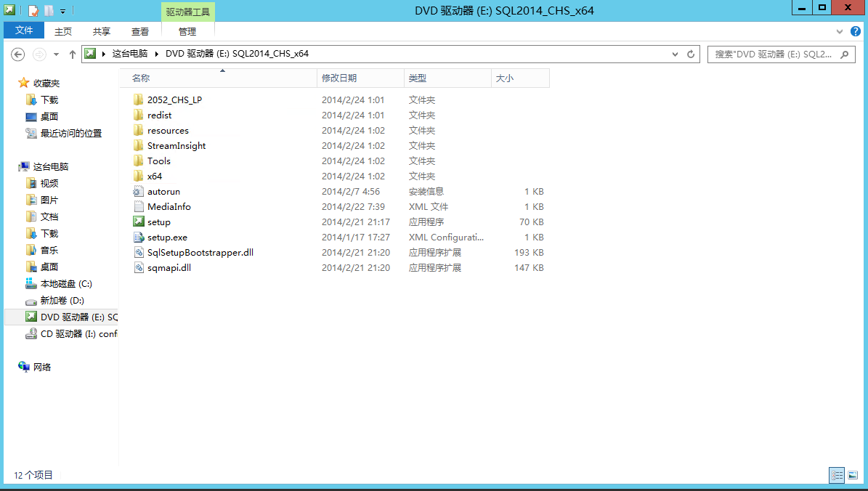Click the autorun file icon
Image resolution: width=868 pixels, height=491 pixels.
tap(139, 192)
